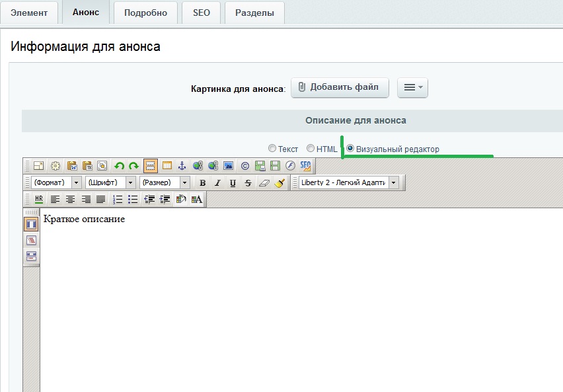563x392 pixels.
Task: Insert horizontal rule (HR)
Action: (x=39, y=199)
